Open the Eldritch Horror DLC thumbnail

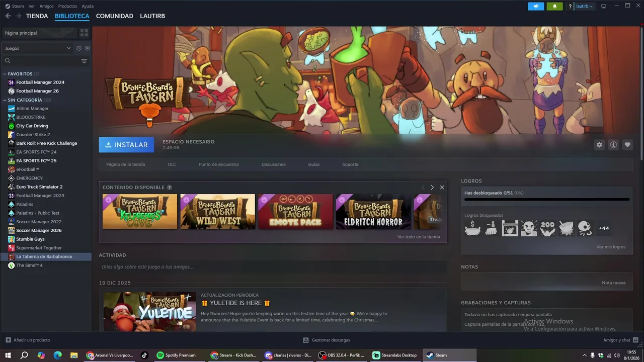(373, 212)
